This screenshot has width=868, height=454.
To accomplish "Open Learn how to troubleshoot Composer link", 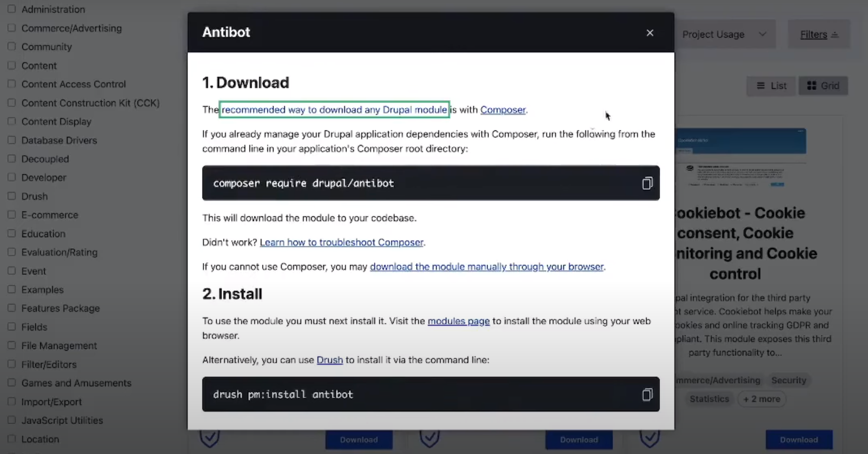I will pyautogui.click(x=341, y=242).
